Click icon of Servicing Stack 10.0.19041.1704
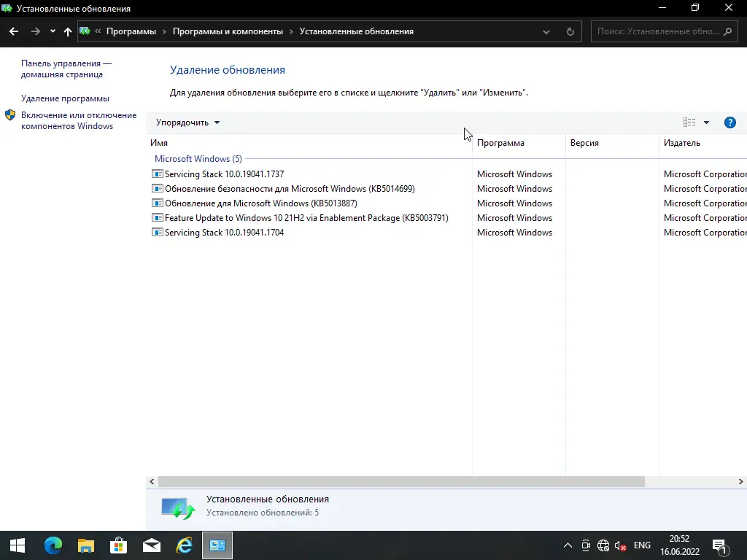 coord(158,233)
